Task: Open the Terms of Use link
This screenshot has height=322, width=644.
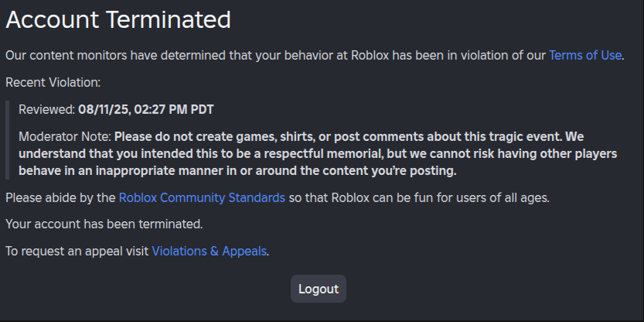Action: click(x=584, y=56)
